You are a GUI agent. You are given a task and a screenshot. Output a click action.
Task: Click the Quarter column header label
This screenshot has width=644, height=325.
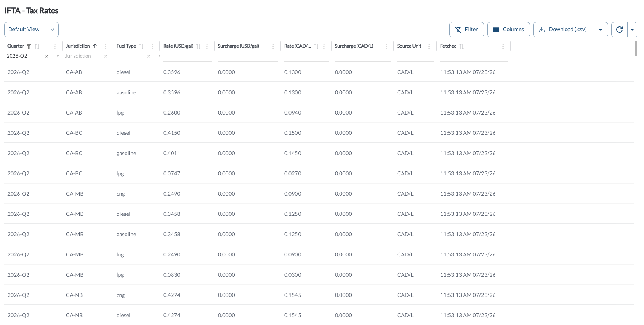[16, 46]
